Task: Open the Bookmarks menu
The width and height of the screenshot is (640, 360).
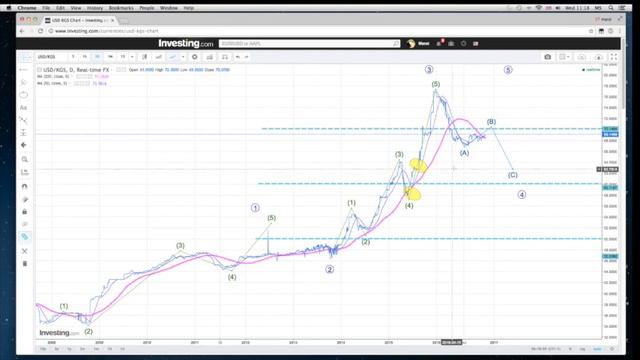Action: [x=121, y=8]
